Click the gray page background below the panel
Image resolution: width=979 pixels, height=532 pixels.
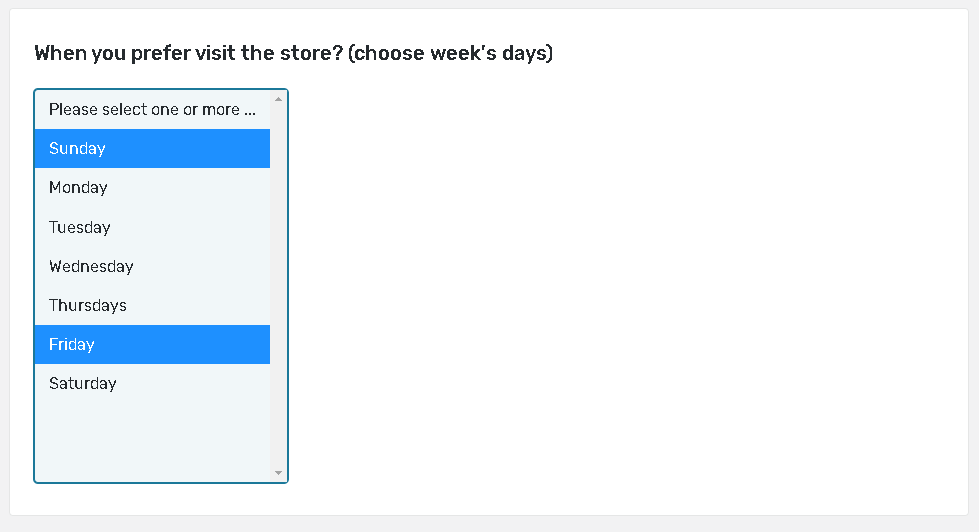490,524
